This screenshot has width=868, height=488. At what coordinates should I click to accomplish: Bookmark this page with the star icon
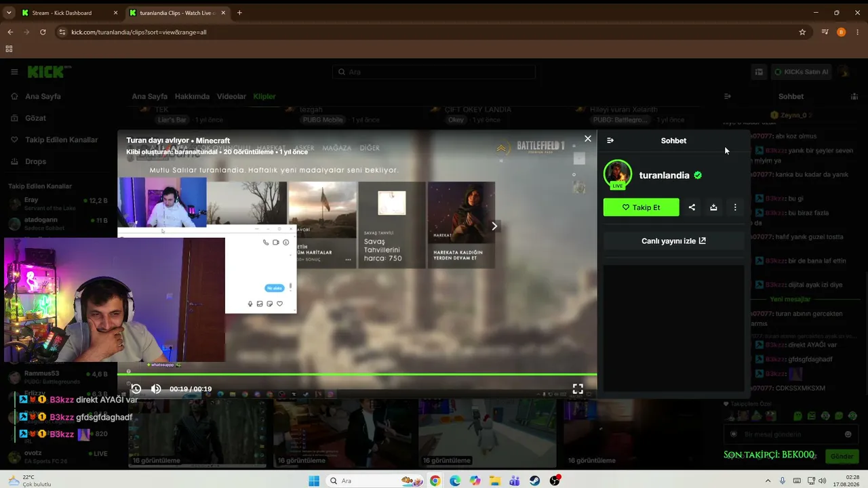[802, 32]
